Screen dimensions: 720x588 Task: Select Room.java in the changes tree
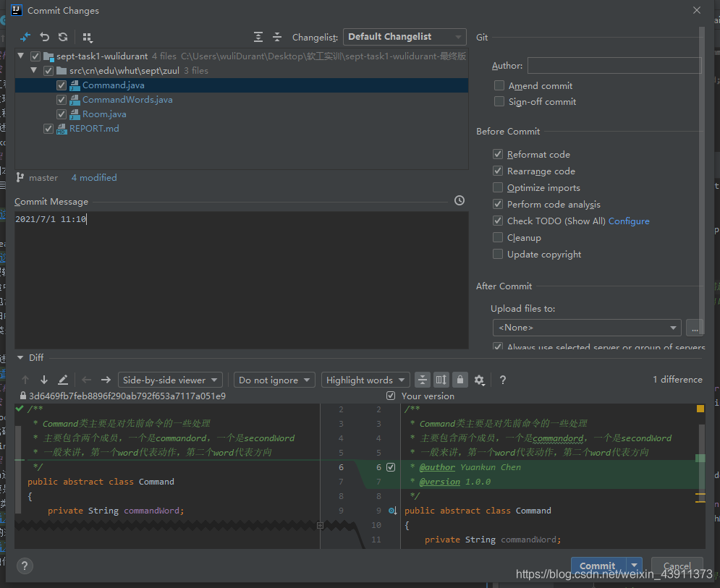click(x=104, y=114)
